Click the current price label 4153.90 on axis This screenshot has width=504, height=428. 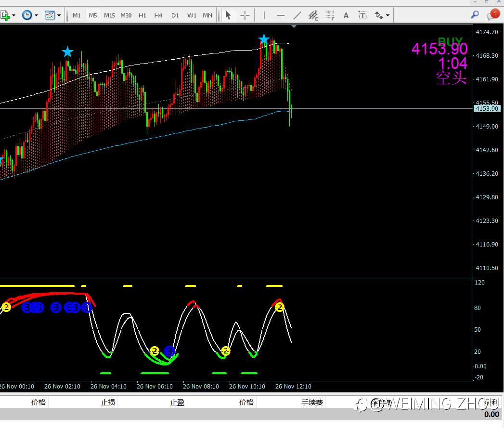(x=487, y=108)
